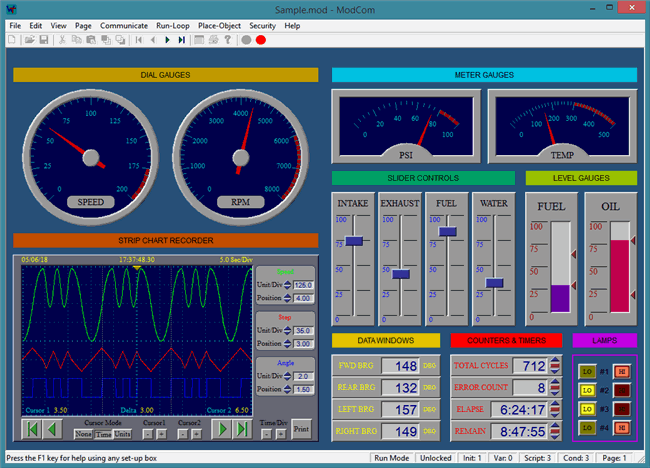Open the Place-Object menu

coord(218,25)
